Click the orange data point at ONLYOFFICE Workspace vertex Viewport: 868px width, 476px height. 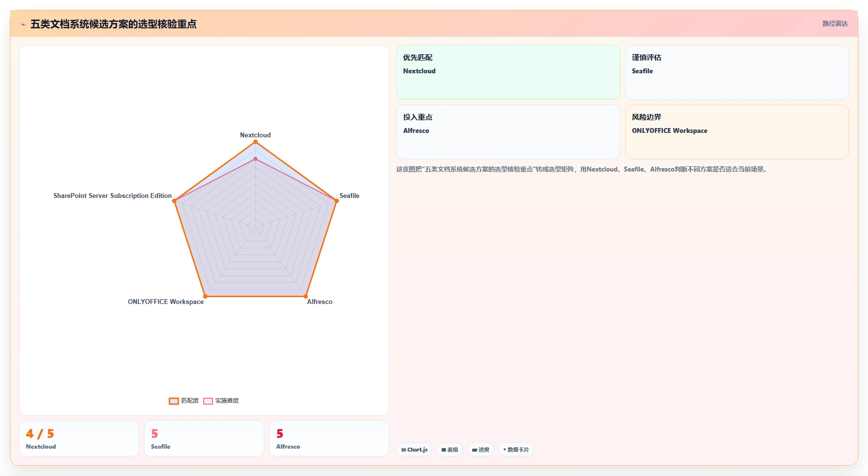205,296
